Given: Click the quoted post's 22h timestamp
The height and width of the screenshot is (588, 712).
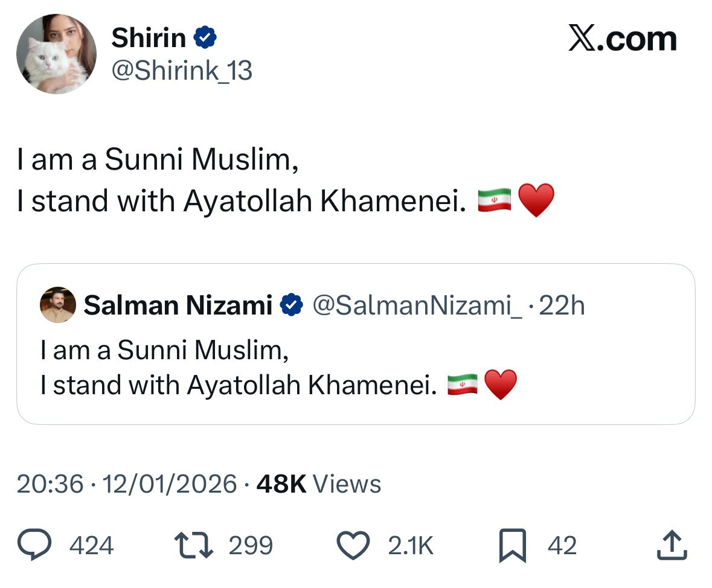Looking at the screenshot, I should pos(562,305).
